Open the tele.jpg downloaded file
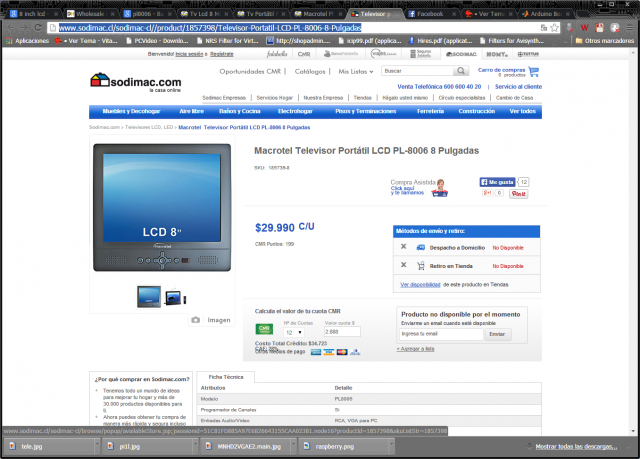The width and height of the screenshot is (640, 459). click(x=49, y=446)
